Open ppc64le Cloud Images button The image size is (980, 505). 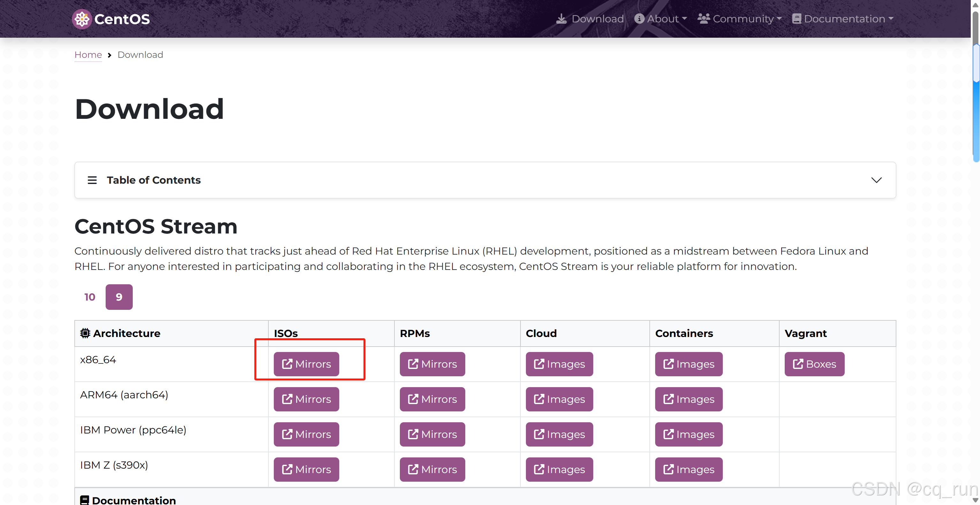point(559,434)
